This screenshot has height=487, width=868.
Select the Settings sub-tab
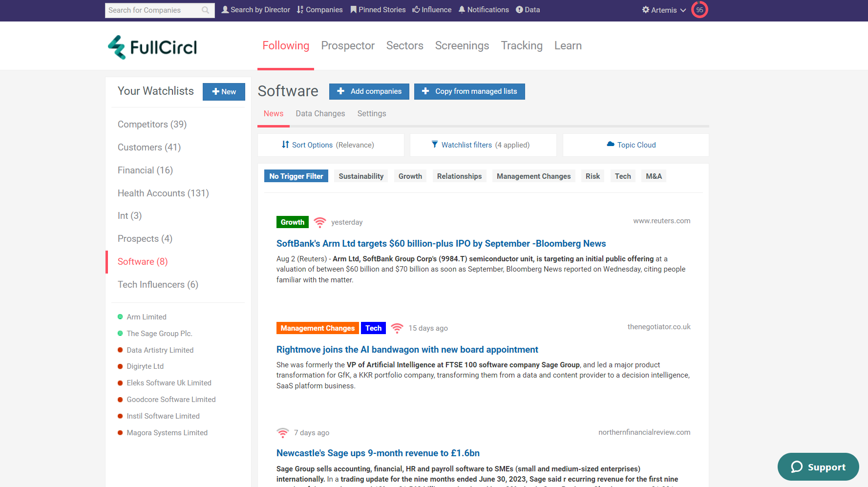(x=372, y=113)
